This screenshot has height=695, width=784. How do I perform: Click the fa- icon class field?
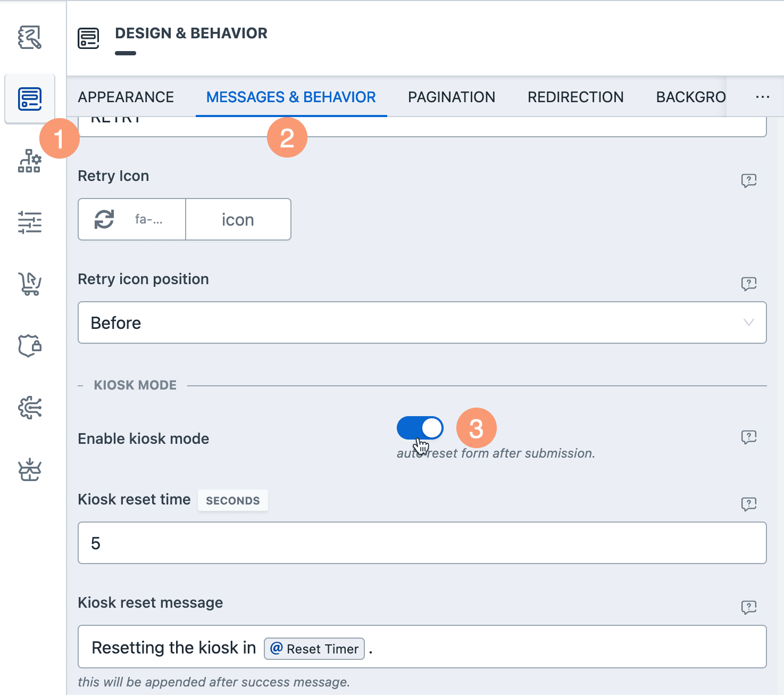(149, 219)
